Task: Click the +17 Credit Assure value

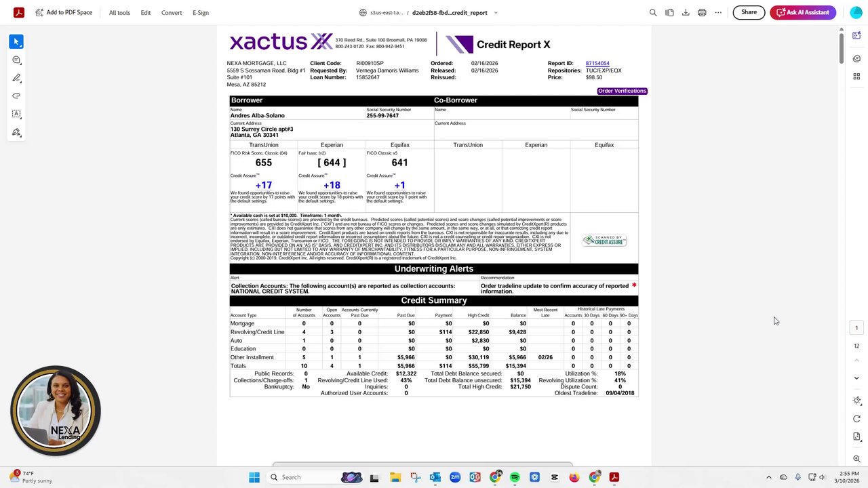Action: click(264, 185)
